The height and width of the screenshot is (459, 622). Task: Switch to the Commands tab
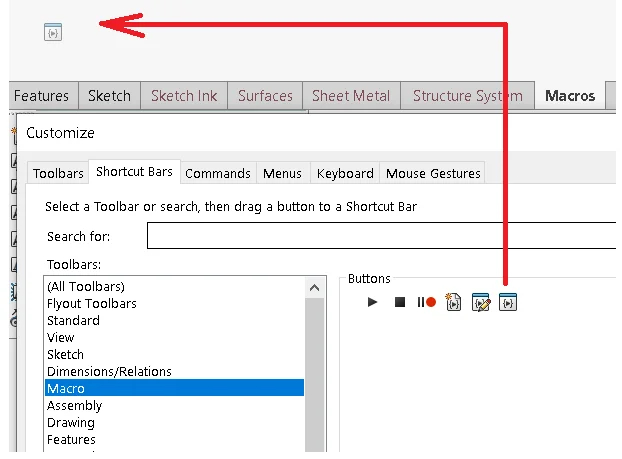pos(217,173)
